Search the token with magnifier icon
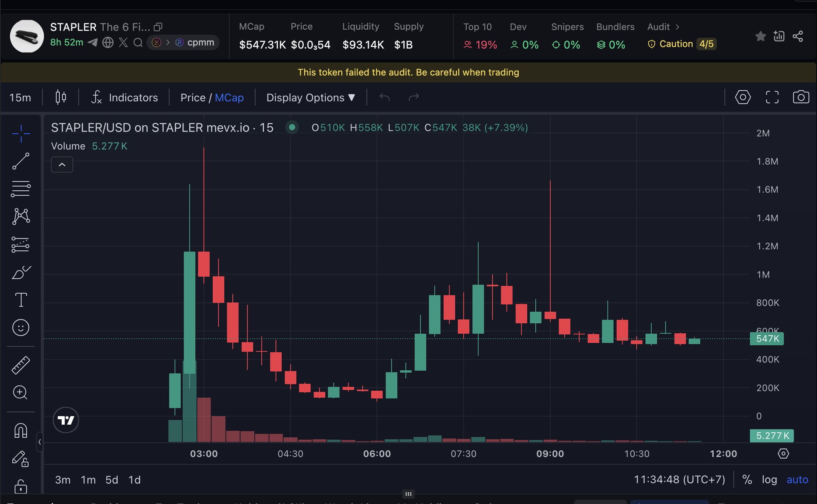 coord(138,42)
